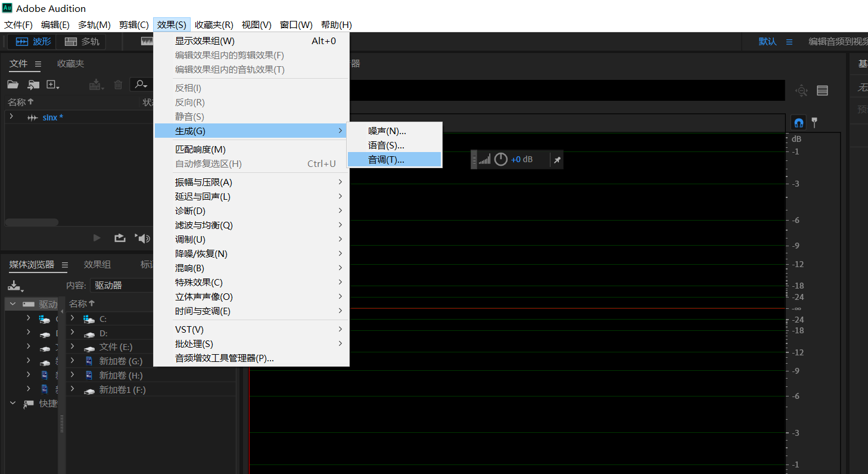The image size is (868, 474).
Task: Choose 显示效果组(W) menu entry
Action: point(251,41)
